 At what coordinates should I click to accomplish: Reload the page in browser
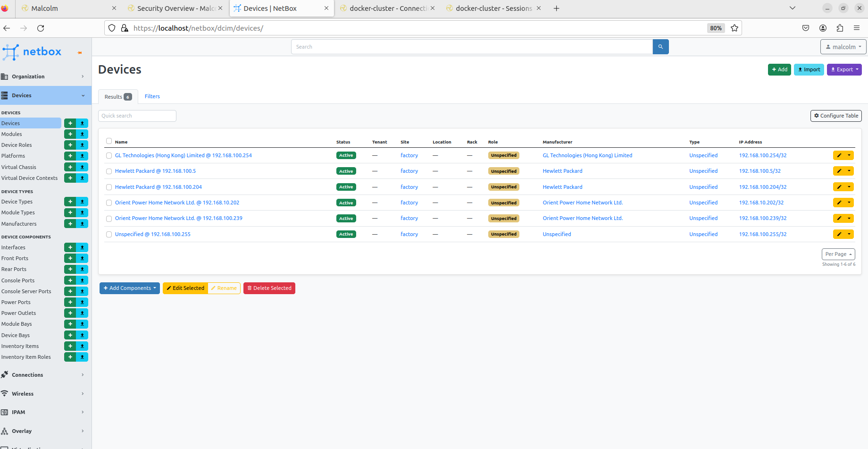[x=41, y=28]
